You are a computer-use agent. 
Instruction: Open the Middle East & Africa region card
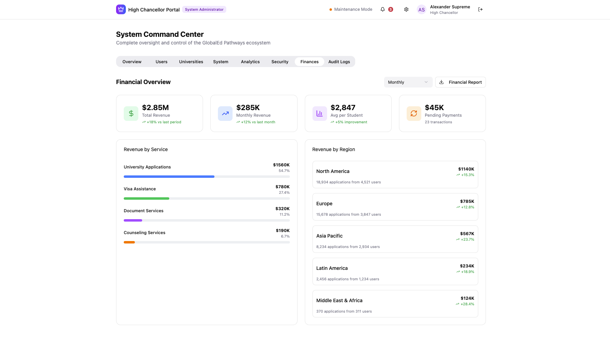click(x=395, y=304)
